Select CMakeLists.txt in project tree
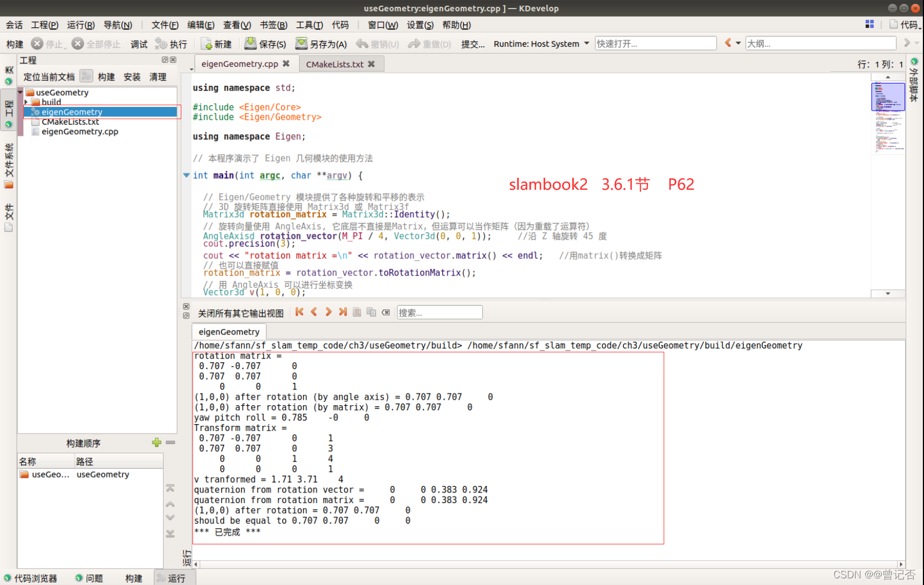 pyautogui.click(x=70, y=121)
